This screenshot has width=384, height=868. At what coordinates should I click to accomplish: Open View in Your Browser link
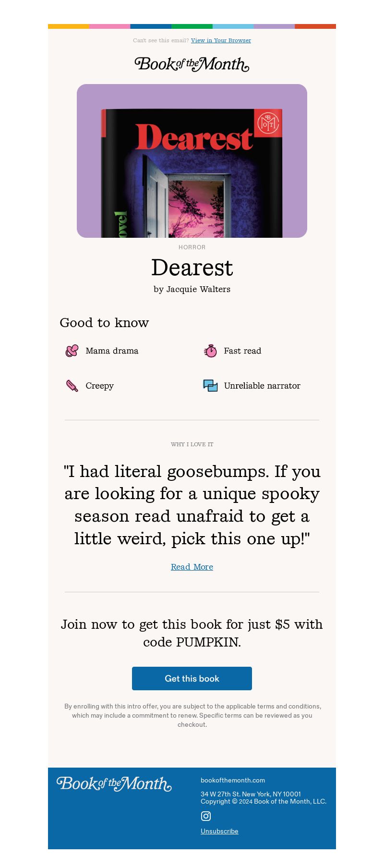coord(221,40)
